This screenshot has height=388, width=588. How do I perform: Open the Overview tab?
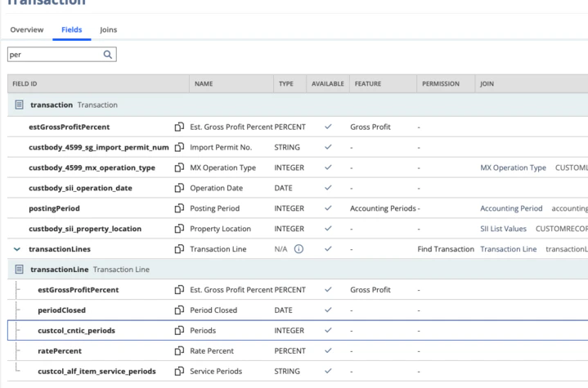(27, 29)
